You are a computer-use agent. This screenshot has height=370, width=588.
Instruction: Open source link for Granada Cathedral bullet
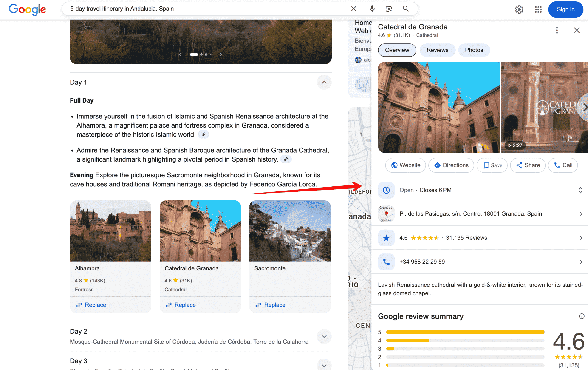pos(286,159)
